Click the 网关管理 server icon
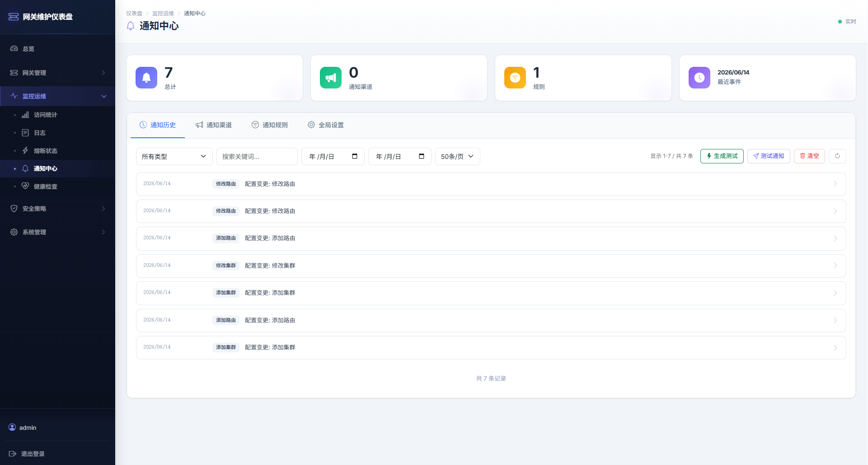868x465 pixels. click(x=14, y=73)
